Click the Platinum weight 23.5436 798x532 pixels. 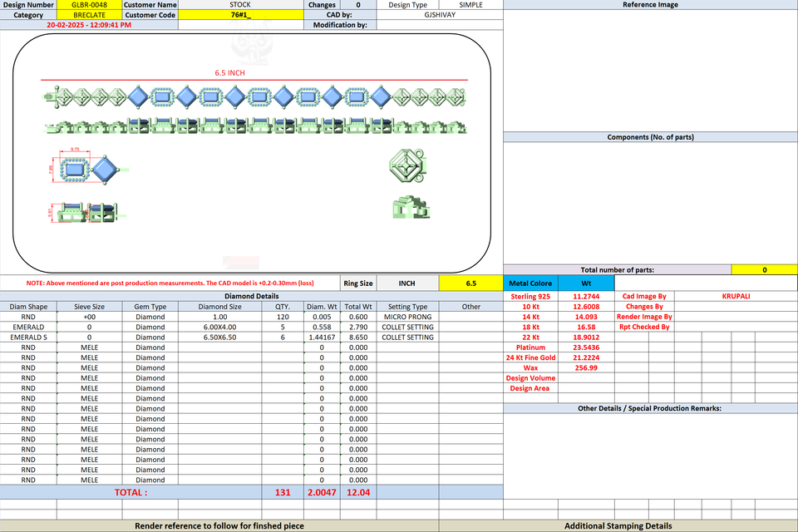(586, 347)
